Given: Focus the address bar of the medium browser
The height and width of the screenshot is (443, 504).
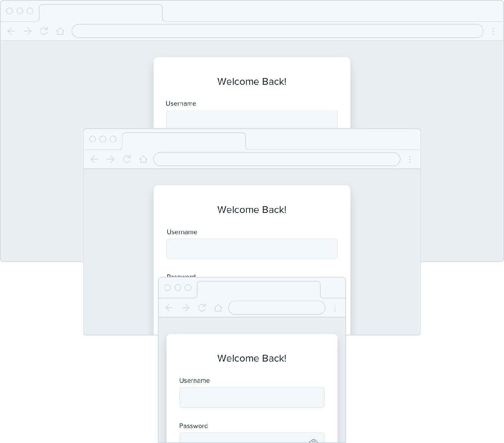Looking at the screenshot, I should click(277, 159).
